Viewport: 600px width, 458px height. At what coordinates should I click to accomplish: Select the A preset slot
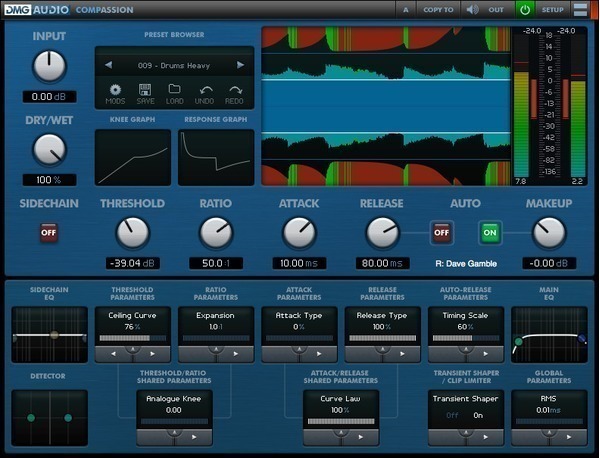pyautogui.click(x=406, y=10)
